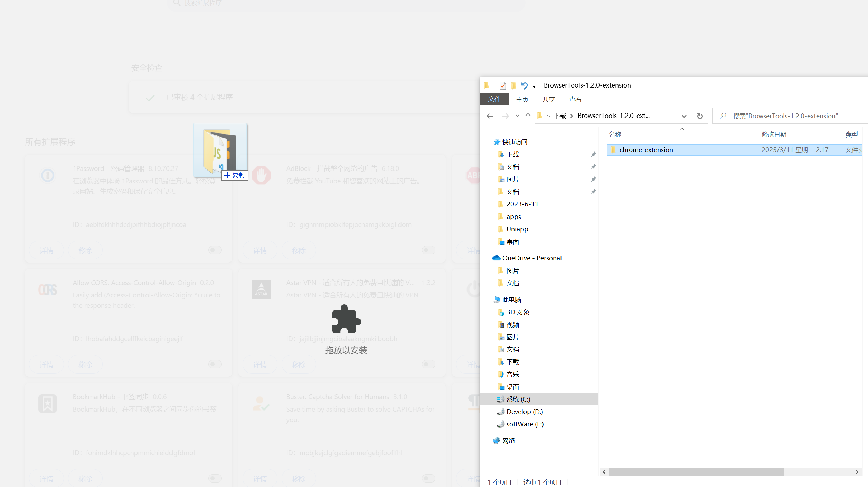Select the OneDrive - Personal cloud item
The image size is (868, 487).
click(531, 258)
